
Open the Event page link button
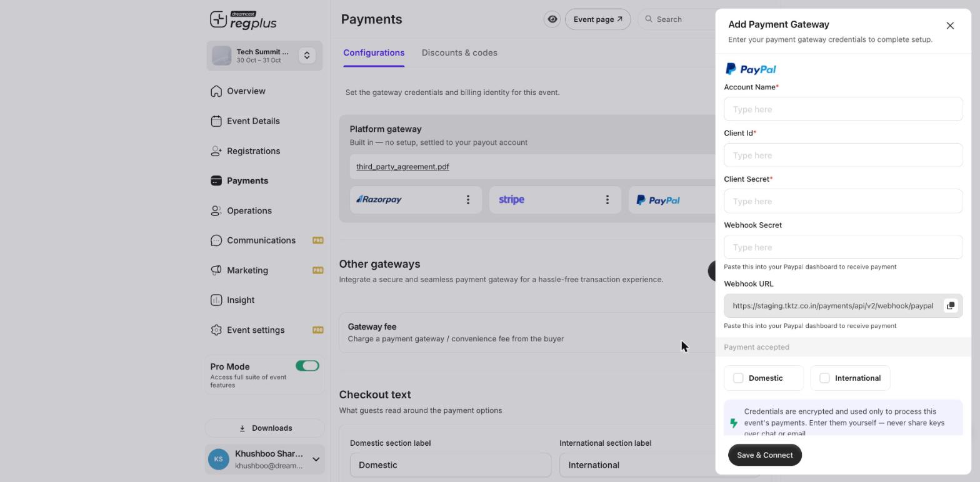[597, 19]
